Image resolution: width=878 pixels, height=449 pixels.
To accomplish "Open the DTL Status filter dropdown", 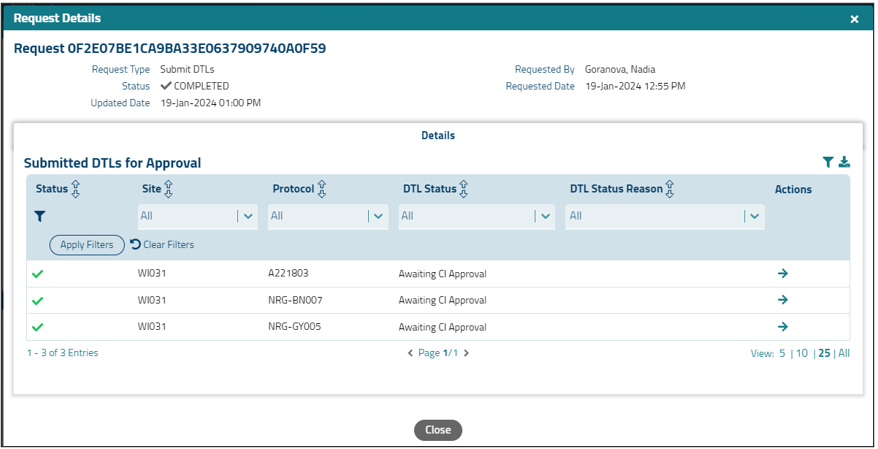I will point(477,216).
